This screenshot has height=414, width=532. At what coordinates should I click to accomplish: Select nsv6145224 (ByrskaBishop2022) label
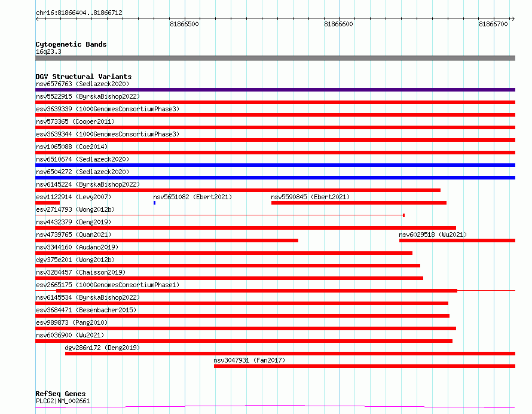point(88,184)
